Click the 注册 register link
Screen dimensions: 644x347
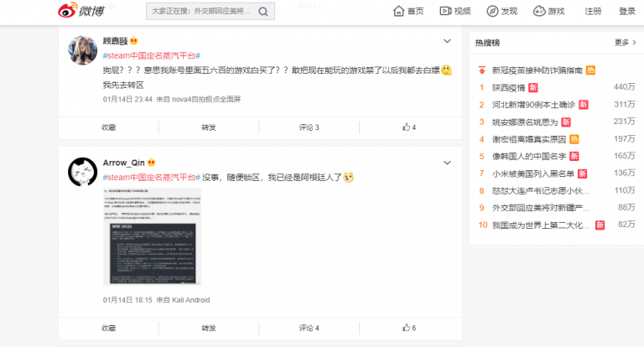[x=593, y=11]
